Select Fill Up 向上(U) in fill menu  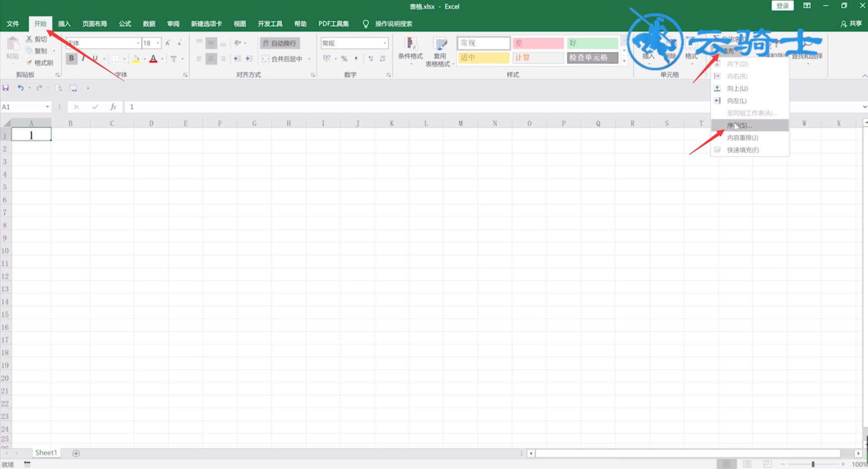pos(750,89)
